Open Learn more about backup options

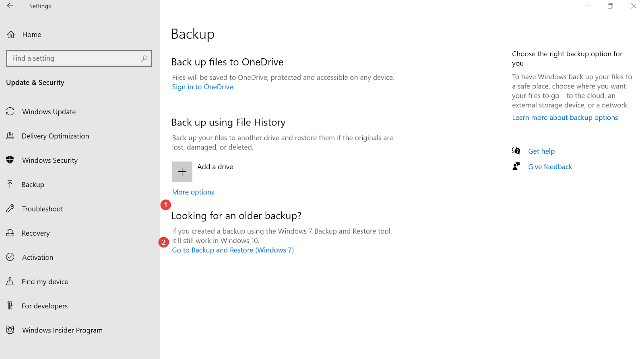point(565,117)
